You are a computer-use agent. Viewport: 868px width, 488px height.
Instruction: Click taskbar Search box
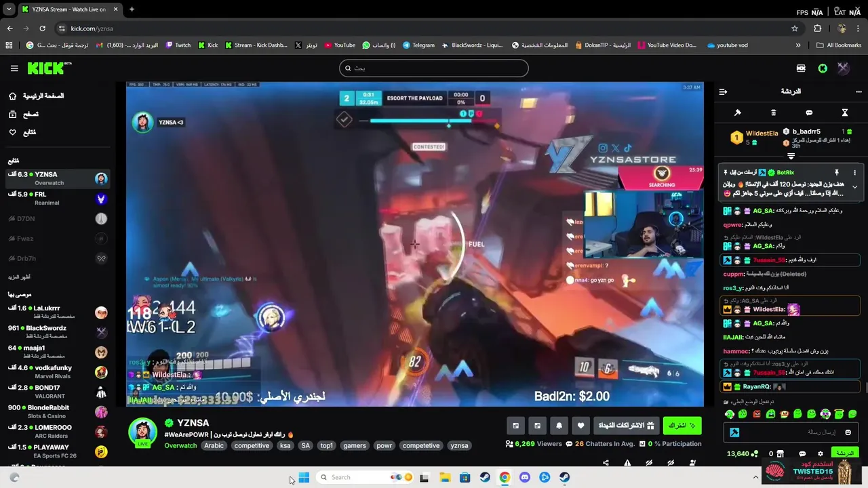365,477
